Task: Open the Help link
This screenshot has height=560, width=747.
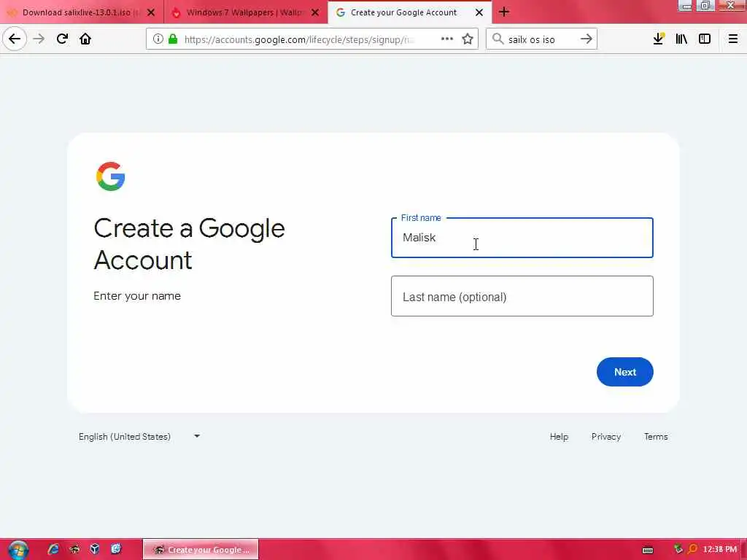Action: tap(559, 437)
